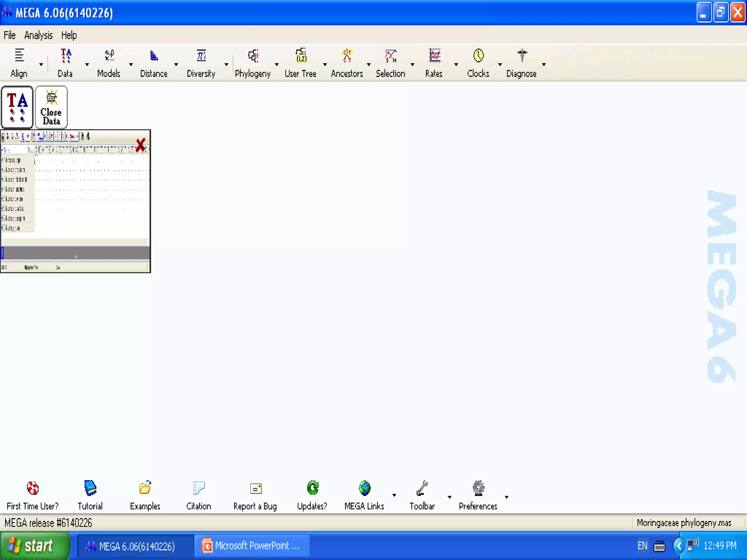The width and height of the screenshot is (747, 560).
Task: Open the Phylogeny analysis icon
Action: coord(253,56)
